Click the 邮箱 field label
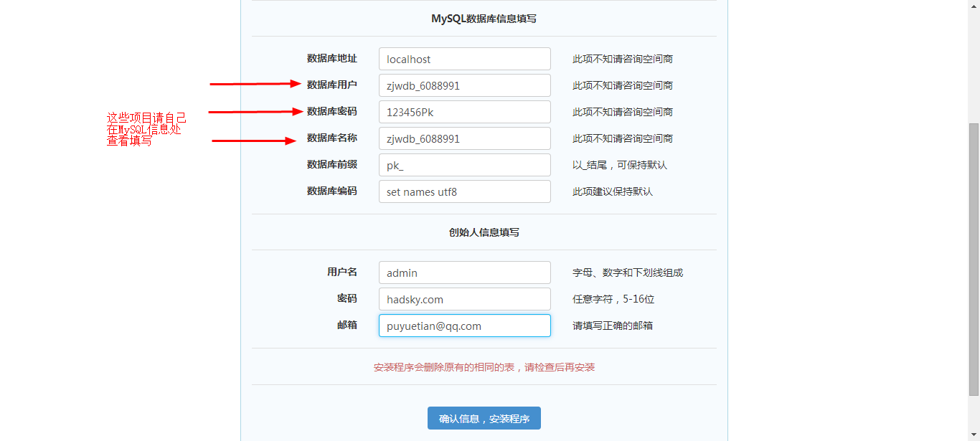This screenshot has height=441, width=980. tap(347, 325)
